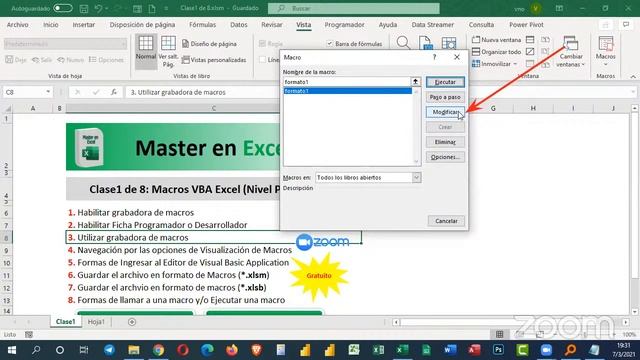
Task: Open Telegram from the taskbar
Action: pyautogui.click(x=109, y=350)
